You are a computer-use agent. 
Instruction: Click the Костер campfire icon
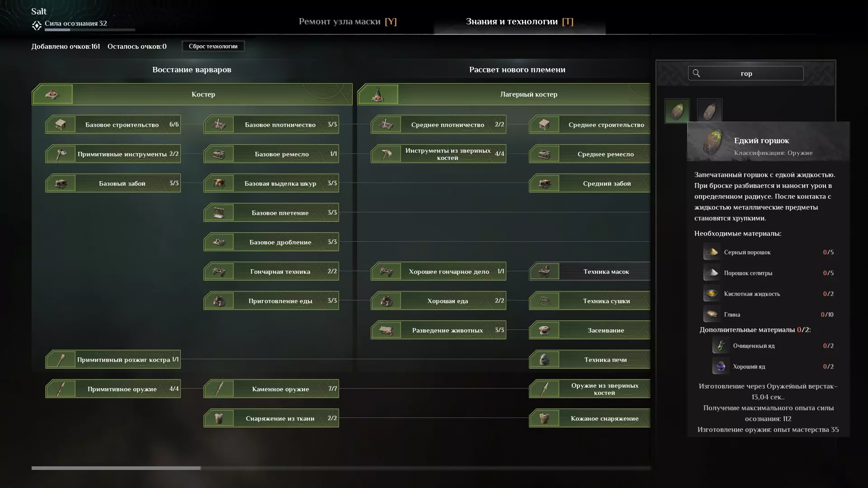52,94
